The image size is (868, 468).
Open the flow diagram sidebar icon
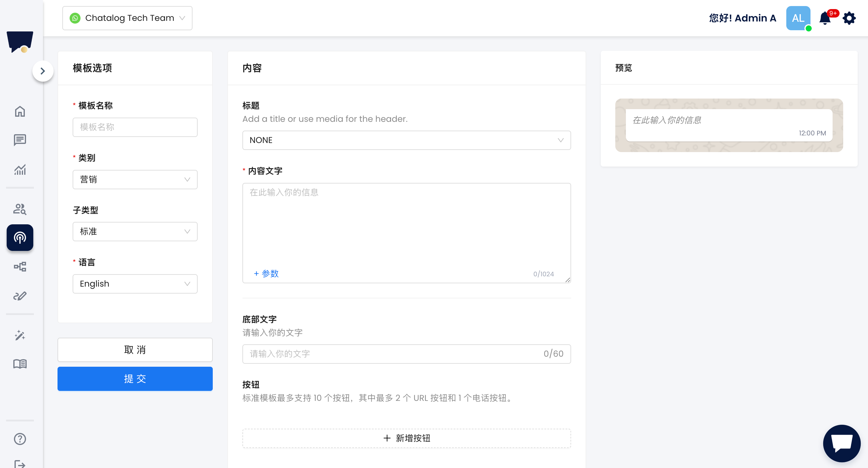20,267
